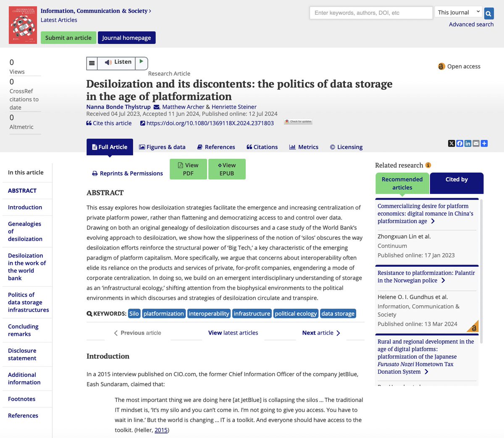The width and height of the screenshot is (504, 438).
Task: Click the envelope icon beside Nanna Bonde Thylstrup
Action: tap(156, 107)
